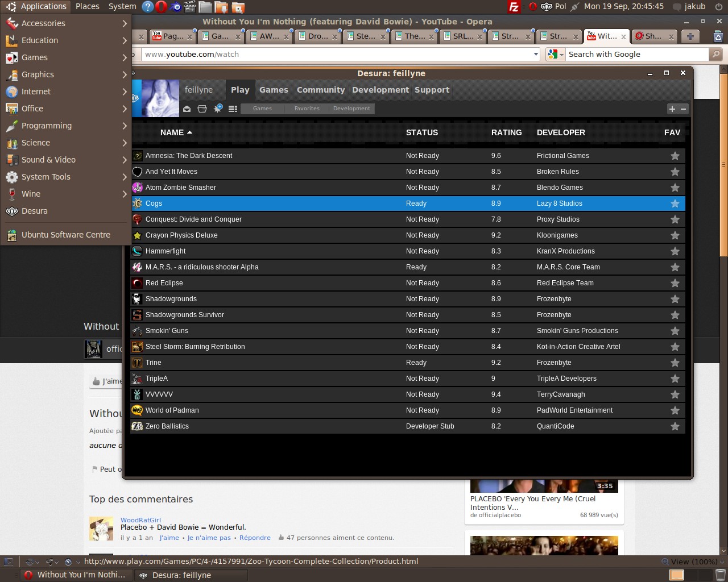Open the Opera address bar dropdown arrow
Viewport: 728px width, 582px height.
coord(536,54)
